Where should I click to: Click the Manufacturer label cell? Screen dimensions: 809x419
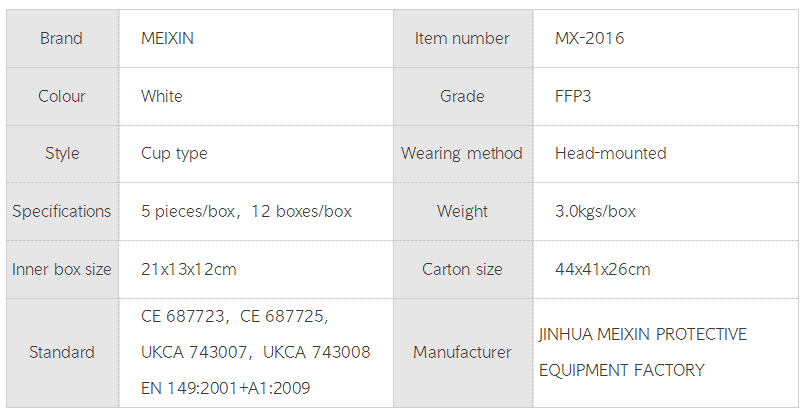pyautogui.click(x=462, y=352)
